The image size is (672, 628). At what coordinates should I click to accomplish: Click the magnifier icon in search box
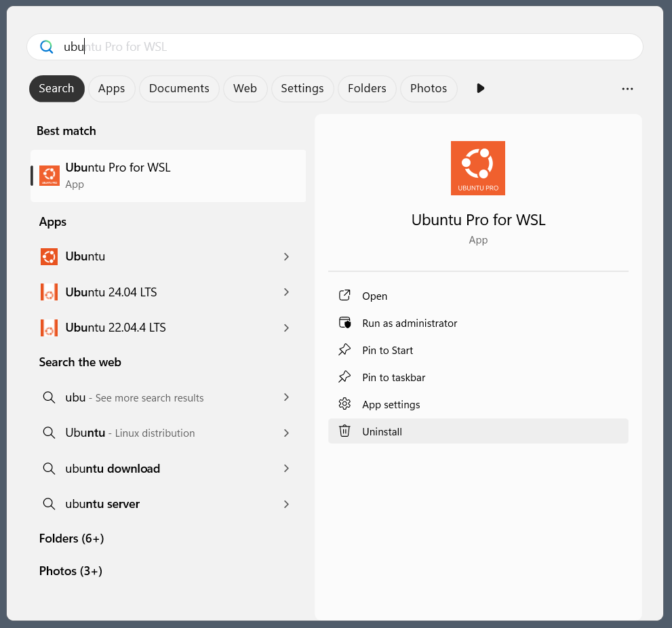[x=46, y=47]
